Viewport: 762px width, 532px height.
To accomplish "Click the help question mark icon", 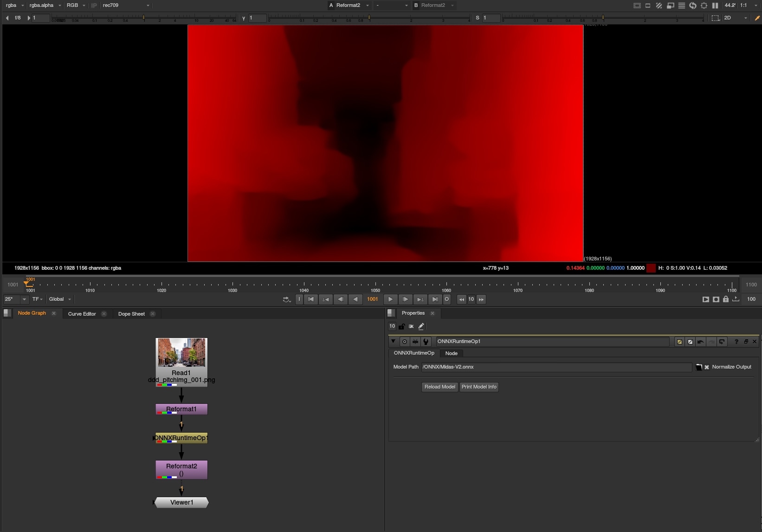I will pos(736,342).
